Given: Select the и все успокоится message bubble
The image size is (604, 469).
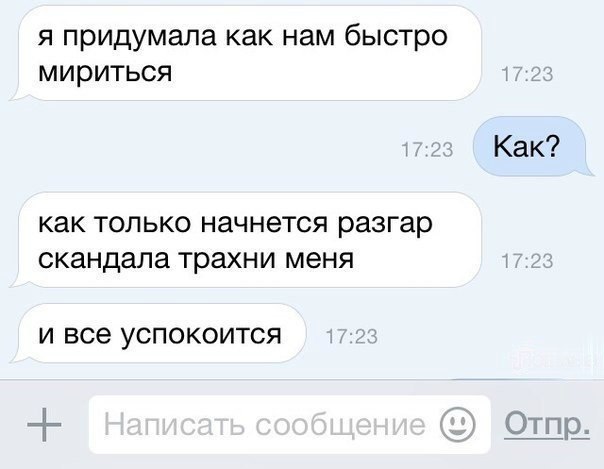Looking at the screenshot, I should [x=158, y=333].
